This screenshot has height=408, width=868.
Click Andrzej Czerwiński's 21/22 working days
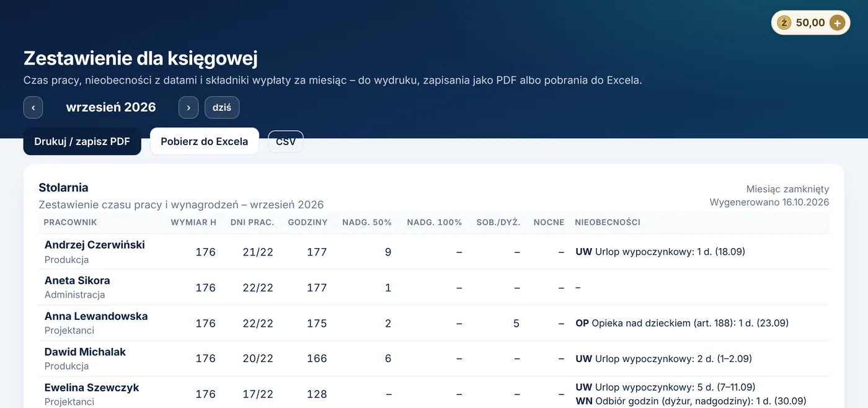(x=258, y=252)
